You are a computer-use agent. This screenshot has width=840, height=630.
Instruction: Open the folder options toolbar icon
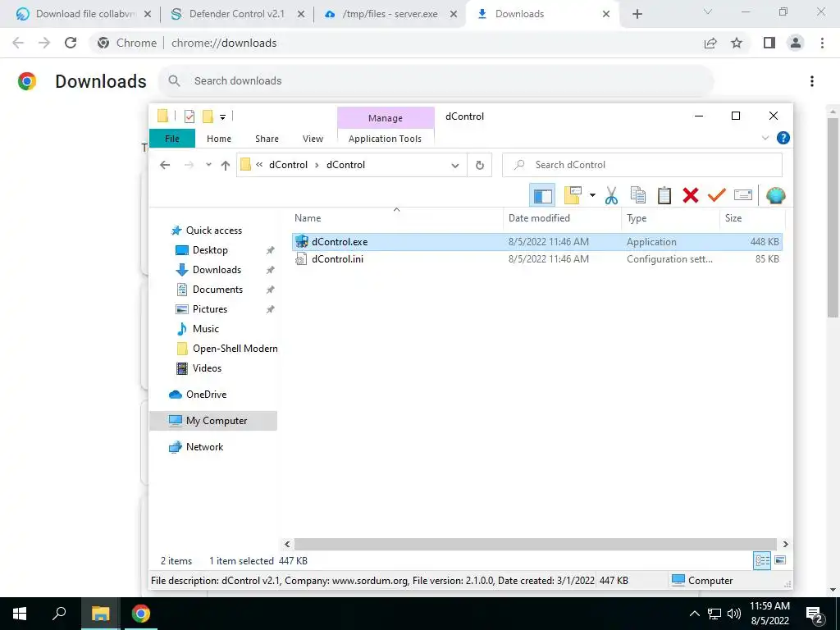(572, 195)
